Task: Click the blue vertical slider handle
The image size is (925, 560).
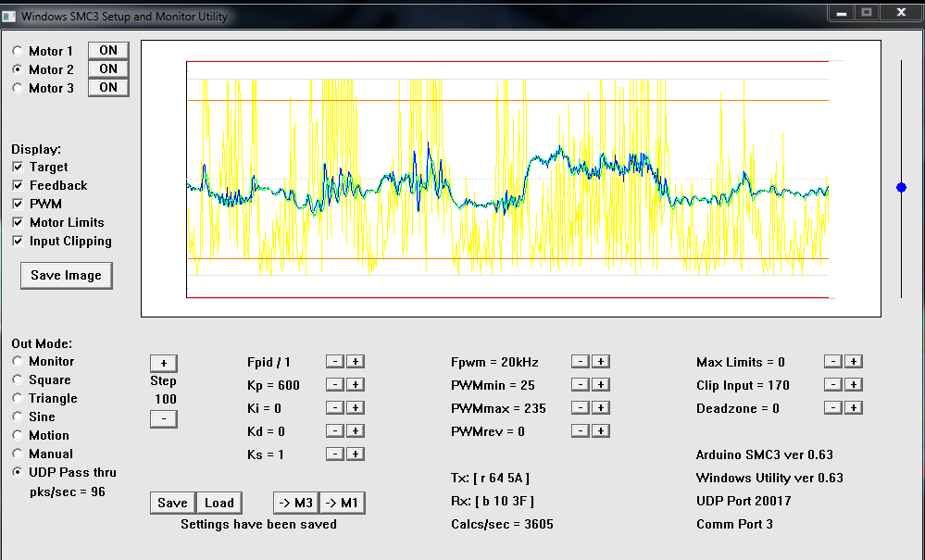Action: coord(902,188)
